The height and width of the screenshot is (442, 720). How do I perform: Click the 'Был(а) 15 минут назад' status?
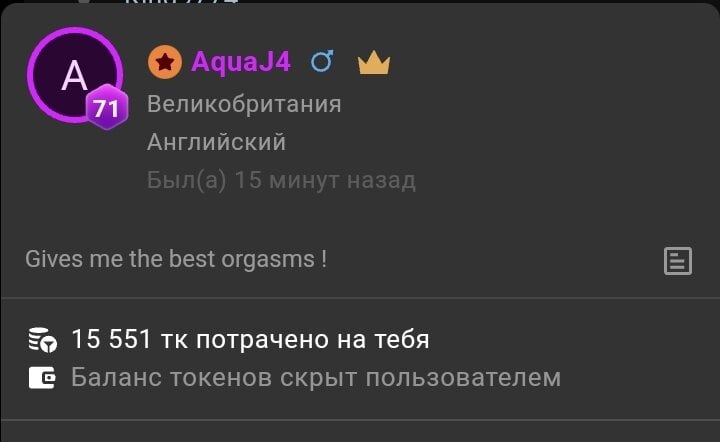281,180
